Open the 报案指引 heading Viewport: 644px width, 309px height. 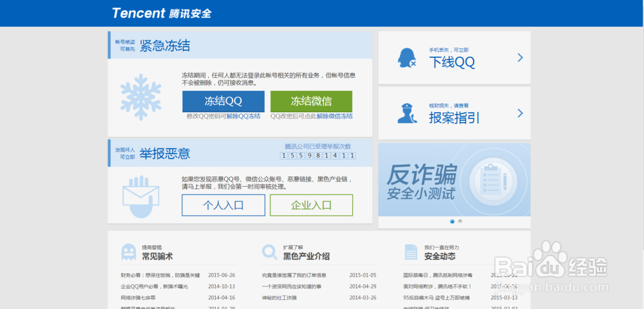click(454, 118)
